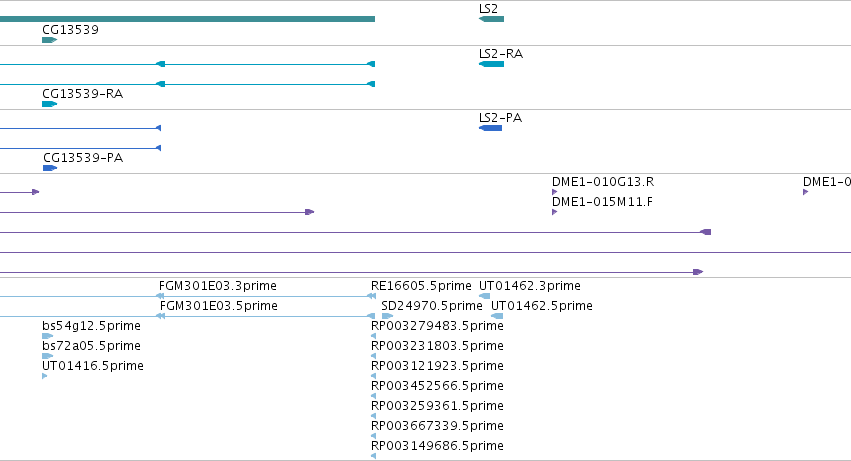Click the RE16605.5prime label
Viewport: 851px width, 461px height.
[421, 286]
